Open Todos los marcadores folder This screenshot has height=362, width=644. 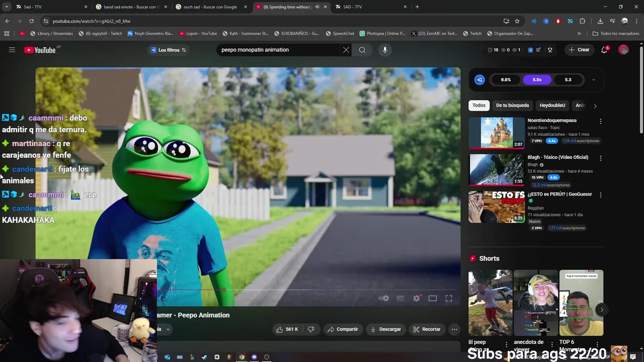[x=616, y=34]
